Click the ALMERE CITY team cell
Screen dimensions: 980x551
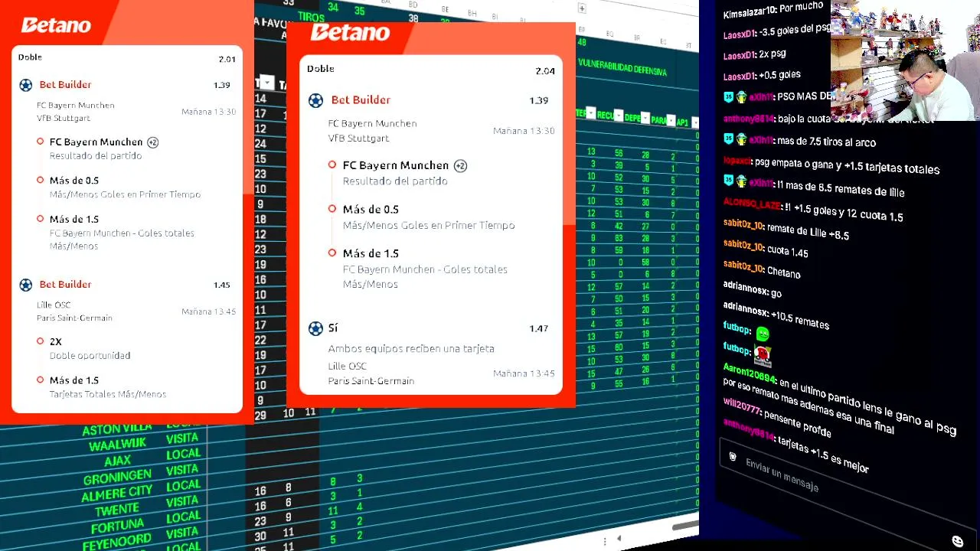[x=117, y=494]
